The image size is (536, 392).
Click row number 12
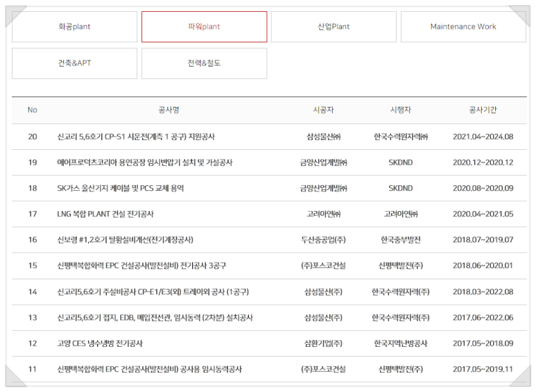(x=33, y=343)
